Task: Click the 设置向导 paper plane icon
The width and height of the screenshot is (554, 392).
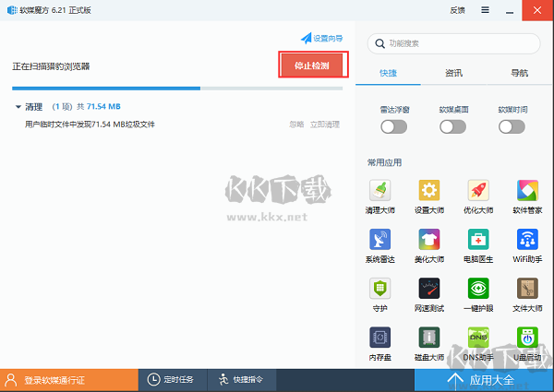Action: [x=306, y=38]
